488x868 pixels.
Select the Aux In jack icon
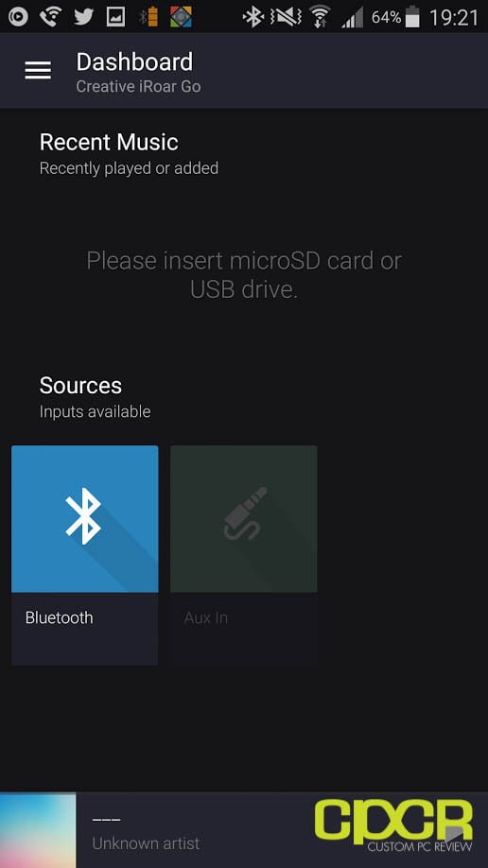245,513
